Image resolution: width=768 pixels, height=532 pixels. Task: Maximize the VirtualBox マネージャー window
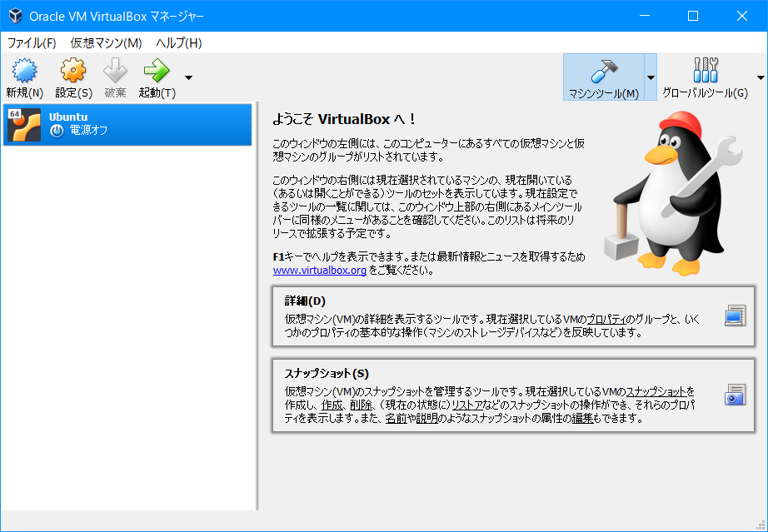click(x=693, y=16)
